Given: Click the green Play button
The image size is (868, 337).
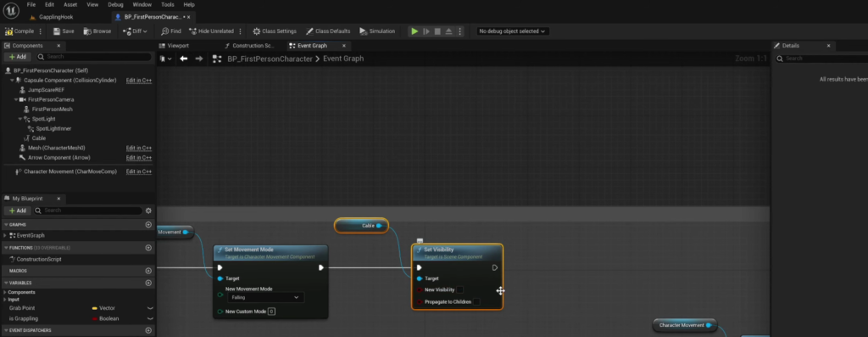Looking at the screenshot, I should pos(414,31).
